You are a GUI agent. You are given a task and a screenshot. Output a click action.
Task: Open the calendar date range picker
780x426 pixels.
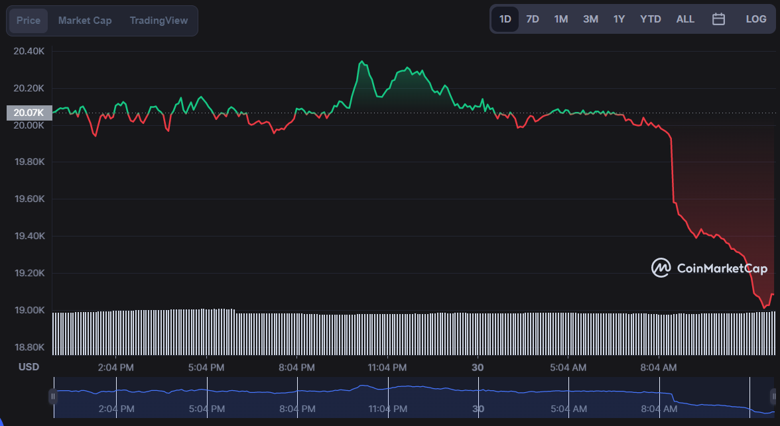point(718,19)
